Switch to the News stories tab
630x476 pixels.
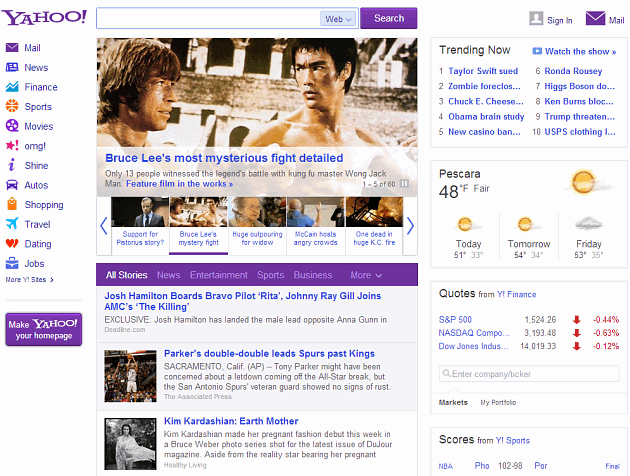click(168, 275)
